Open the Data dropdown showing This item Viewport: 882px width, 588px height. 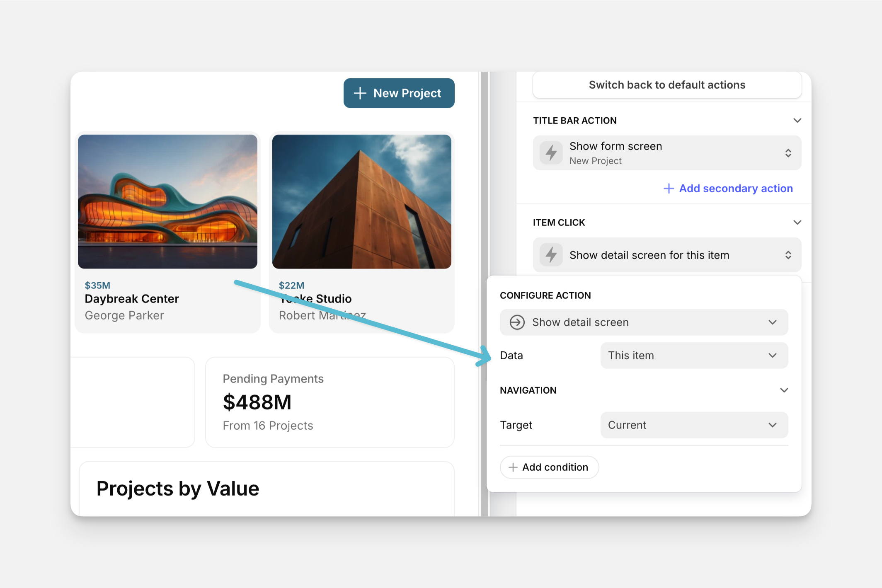694,356
